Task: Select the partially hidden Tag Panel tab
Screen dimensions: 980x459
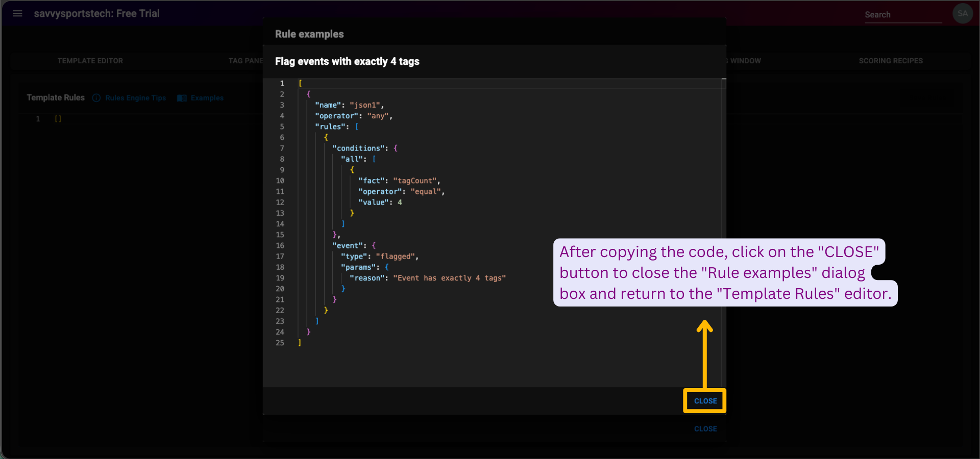Action: 246,61
